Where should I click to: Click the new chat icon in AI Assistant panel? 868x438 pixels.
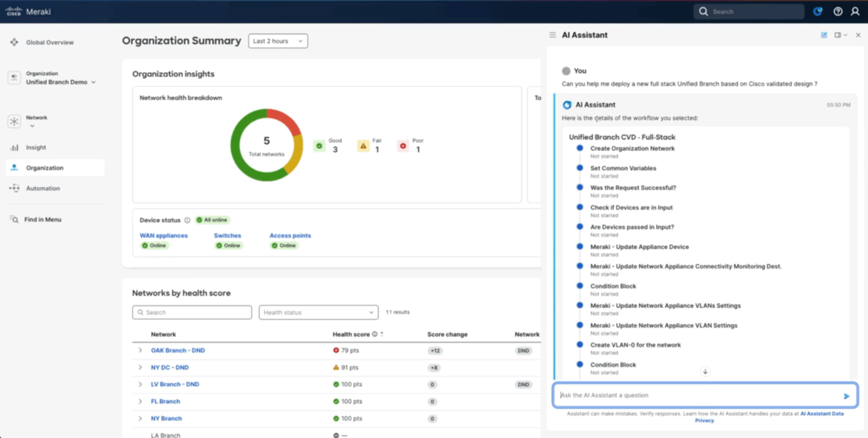(824, 35)
